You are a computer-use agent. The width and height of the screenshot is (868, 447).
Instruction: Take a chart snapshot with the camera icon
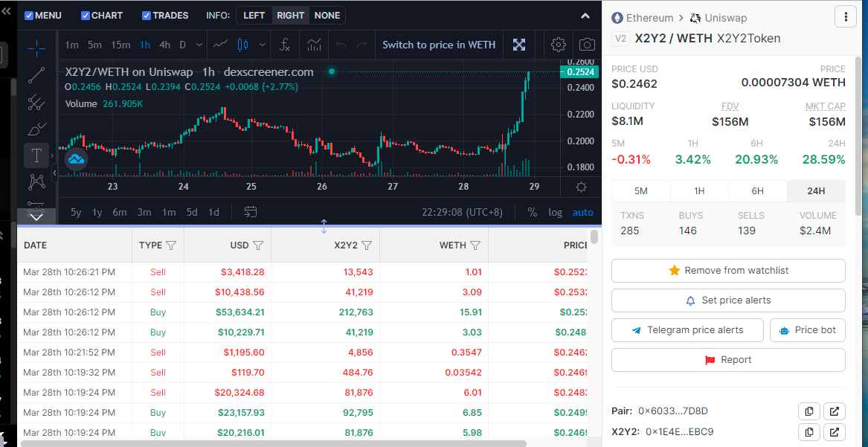pyautogui.click(x=588, y=45)
